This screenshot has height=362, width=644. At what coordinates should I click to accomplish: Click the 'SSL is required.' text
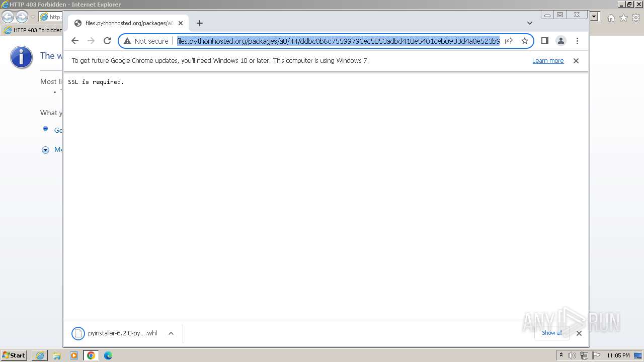(96, 82)
